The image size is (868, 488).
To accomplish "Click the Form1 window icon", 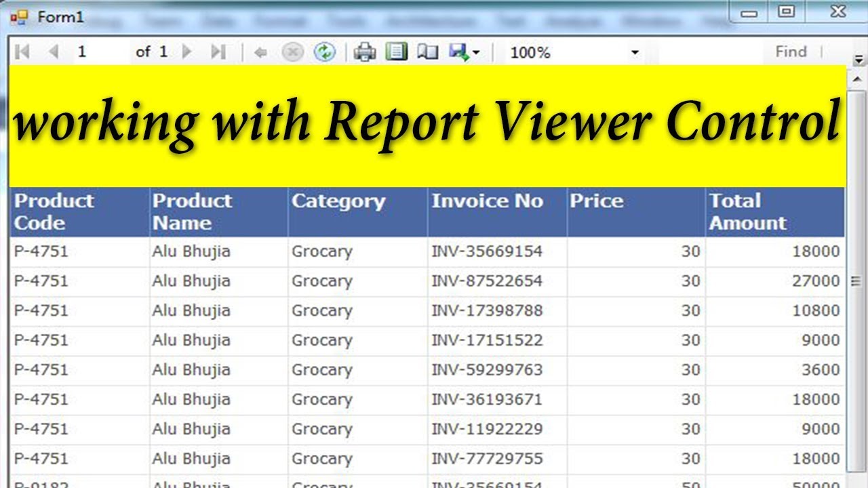I will click(20, 17).
